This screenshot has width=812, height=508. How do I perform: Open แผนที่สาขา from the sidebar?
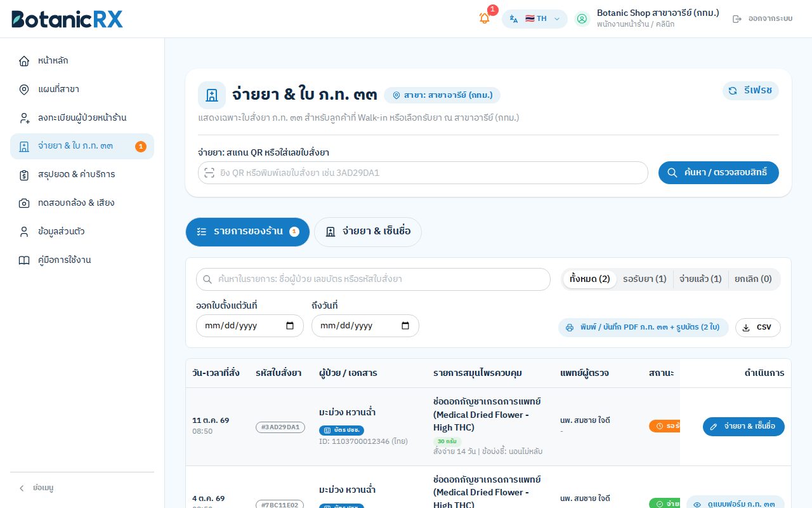coord(82,90)
